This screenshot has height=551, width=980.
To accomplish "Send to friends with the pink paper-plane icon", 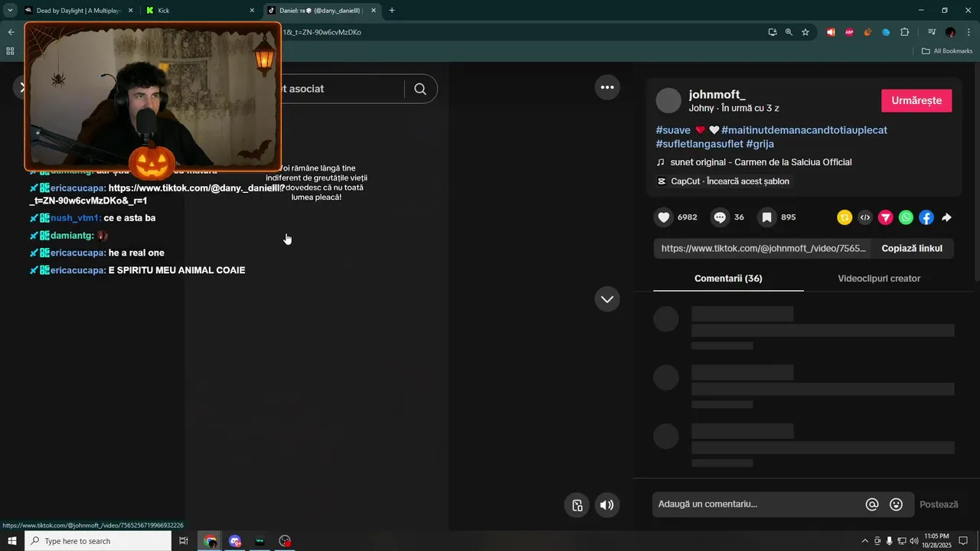I will point(885,217).
